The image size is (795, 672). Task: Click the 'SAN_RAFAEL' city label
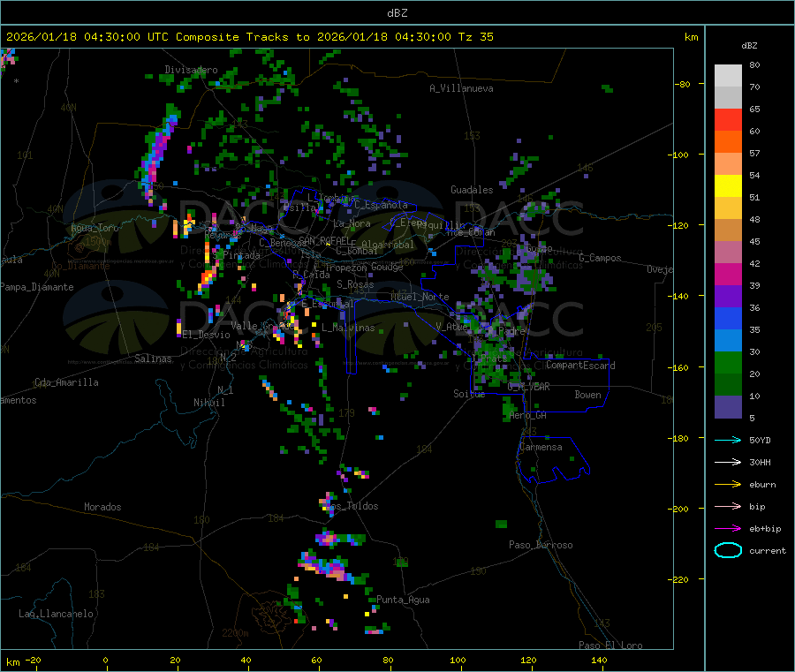324,240
